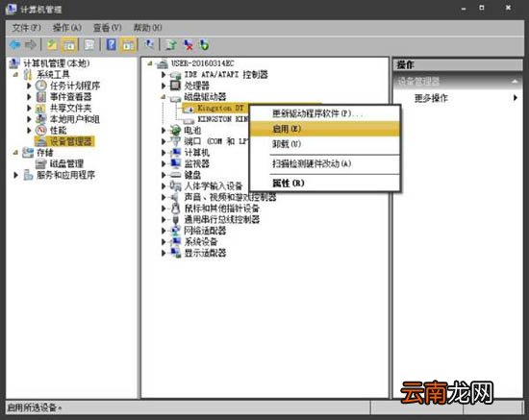The width and height of the screenshot is (529, 420).
Task: Select 任务计划程序 in the left tree
Action: tap(75, 86)
